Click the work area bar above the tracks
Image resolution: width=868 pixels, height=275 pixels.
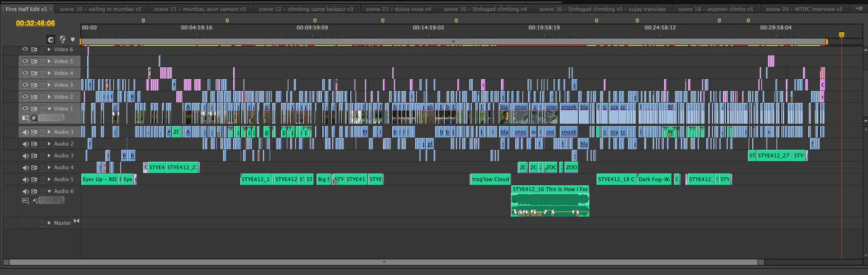453,42
